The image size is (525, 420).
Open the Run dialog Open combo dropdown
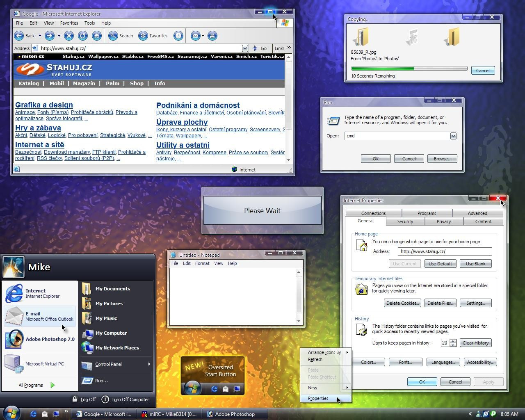pos(453,136)
